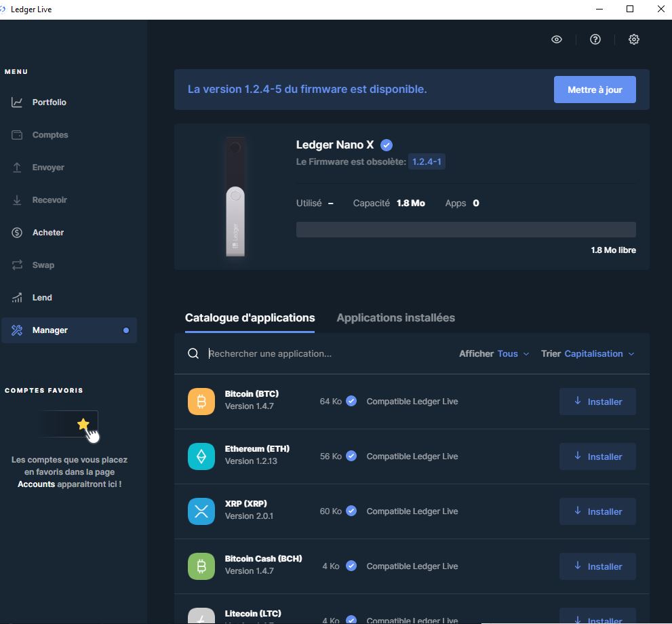Open the help question mark icon

coord(595,39)
